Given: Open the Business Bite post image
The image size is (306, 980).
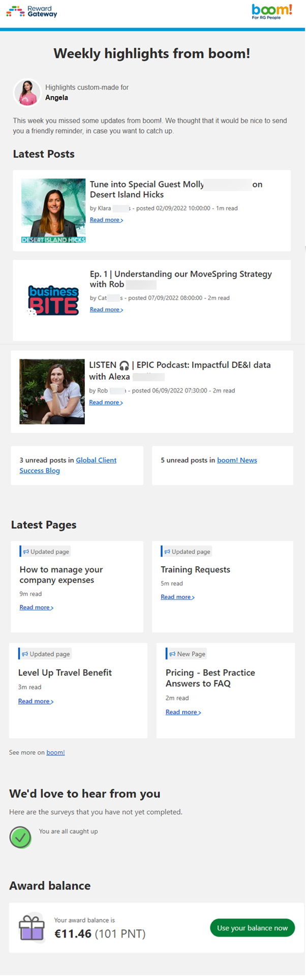Looking at the screenshot, I should pos(53,300).
